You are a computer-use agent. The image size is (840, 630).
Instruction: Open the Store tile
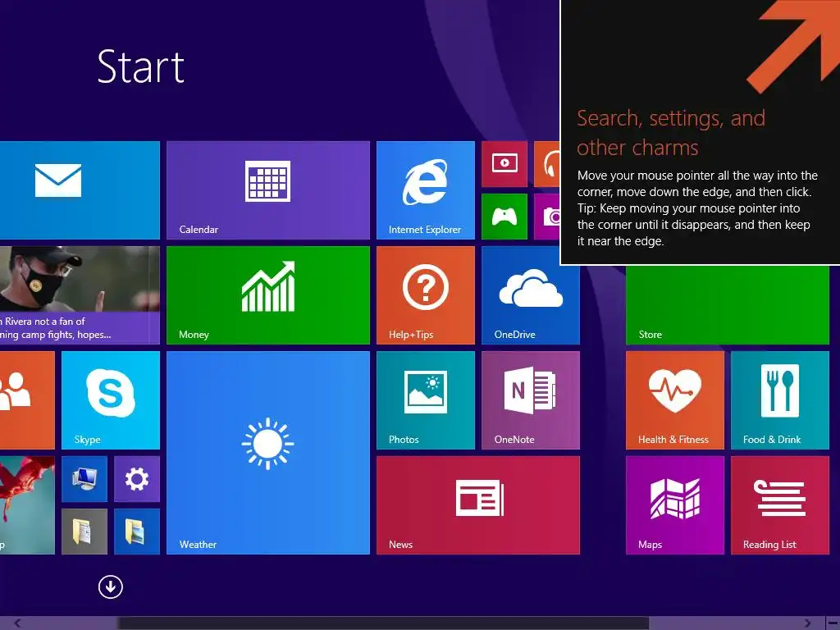point(728,304)
